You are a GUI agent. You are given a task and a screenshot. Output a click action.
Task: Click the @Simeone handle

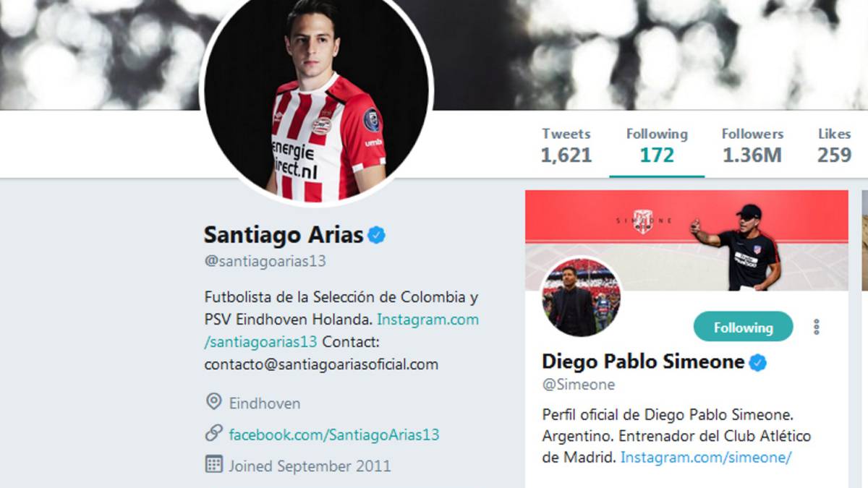point(579,385)
